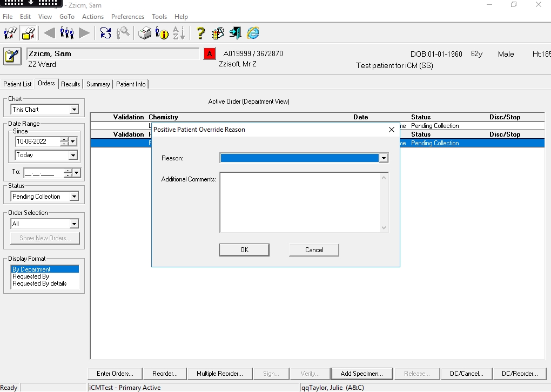Click the clipboard and pen patient icon
Screen dimensions: 551x392
12,56
